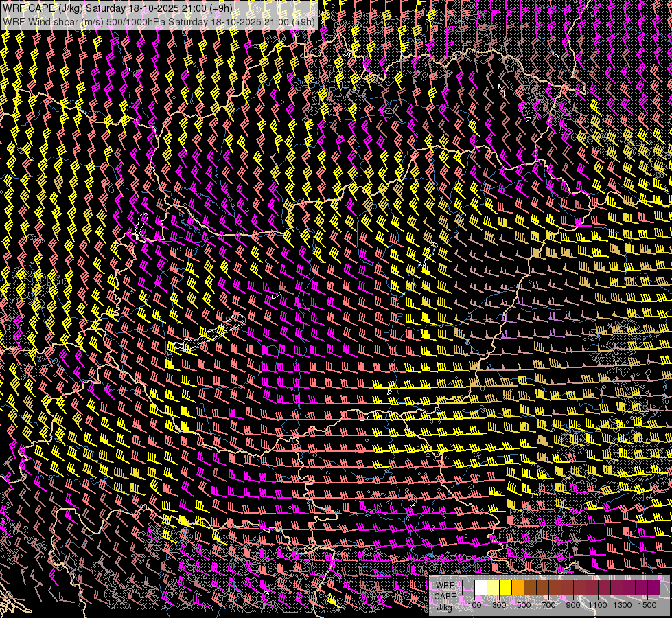Image resolution: width=672 pixels, height=618 pixels.
Task: Select the orange swatch in the legend
Action: click(518, 588)
